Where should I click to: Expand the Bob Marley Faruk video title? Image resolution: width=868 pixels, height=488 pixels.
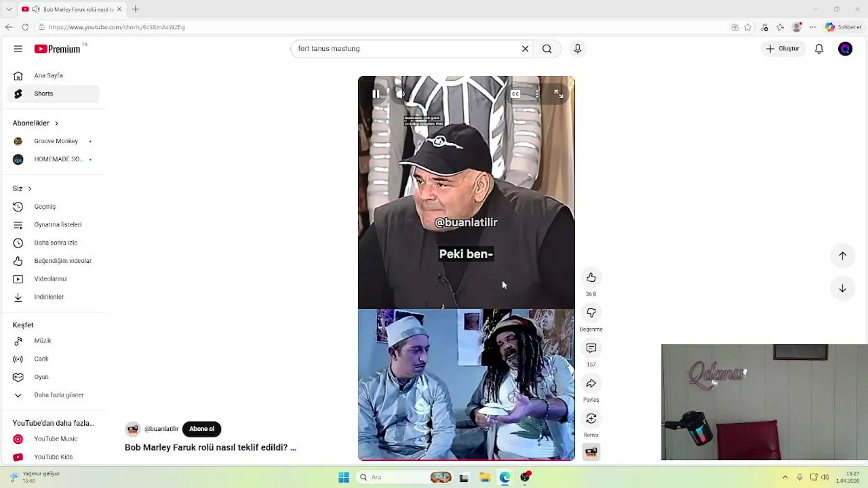point(210,447)
